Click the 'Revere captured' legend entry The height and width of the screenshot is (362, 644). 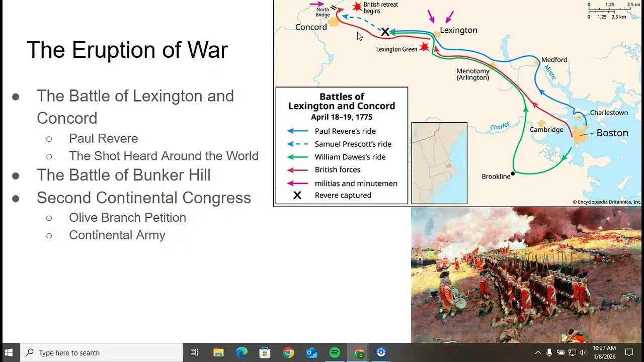343,195
